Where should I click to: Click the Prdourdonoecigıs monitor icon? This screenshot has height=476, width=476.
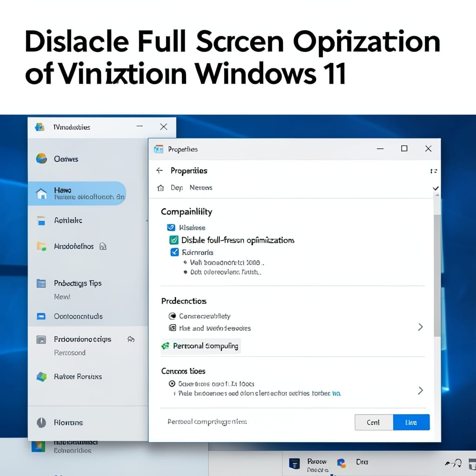click(41, 339)
